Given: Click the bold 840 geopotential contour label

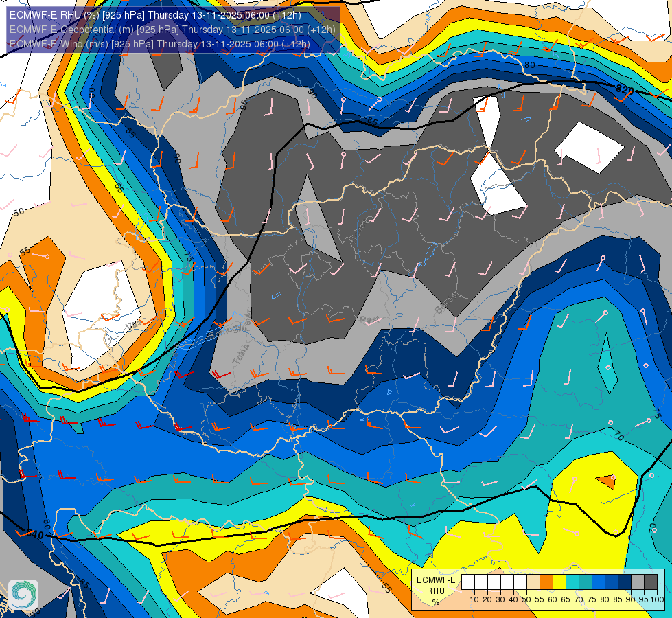Looking at the screenshot, I should [36, 535].
